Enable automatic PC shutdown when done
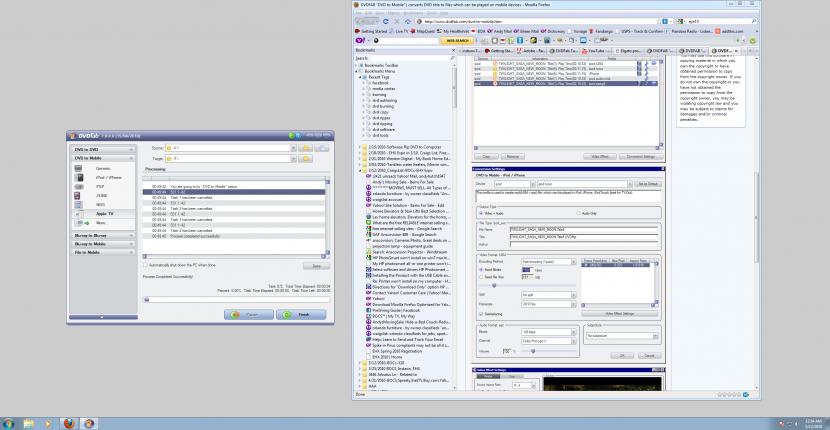830x430 pixels. pyautogui.click(x=146, y=264)
